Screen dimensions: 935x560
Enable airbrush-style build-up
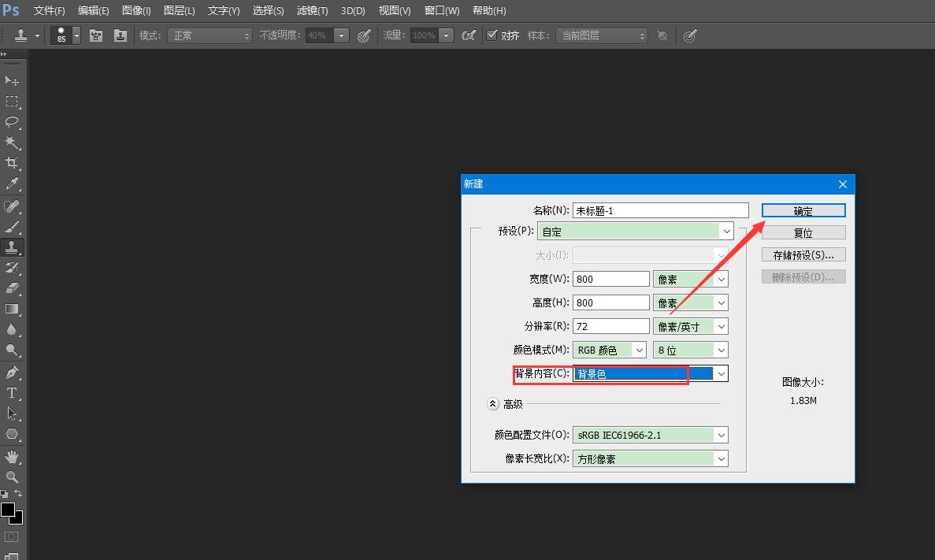tap(469, 35)
